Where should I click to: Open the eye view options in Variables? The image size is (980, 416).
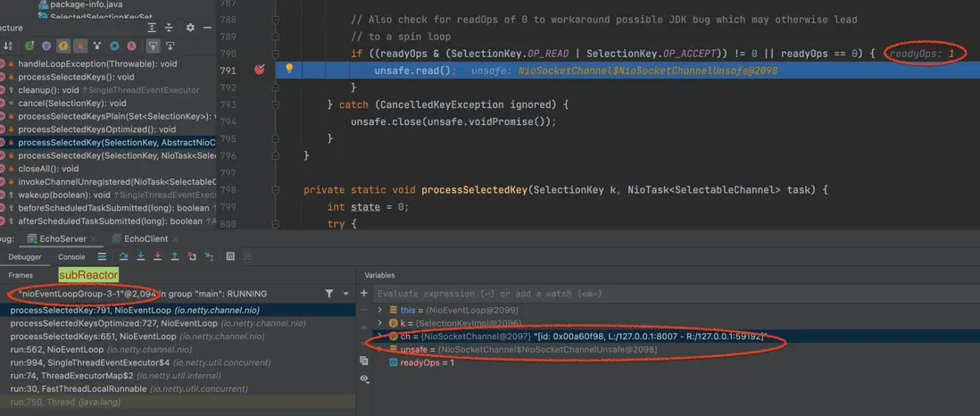[x=364, y=379]
